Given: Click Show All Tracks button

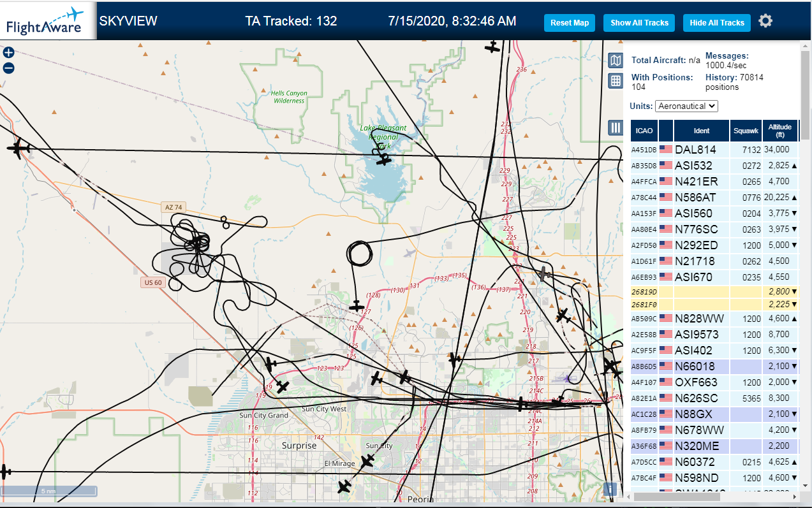Looking at the screenshot, I should [x=639, y=22].
